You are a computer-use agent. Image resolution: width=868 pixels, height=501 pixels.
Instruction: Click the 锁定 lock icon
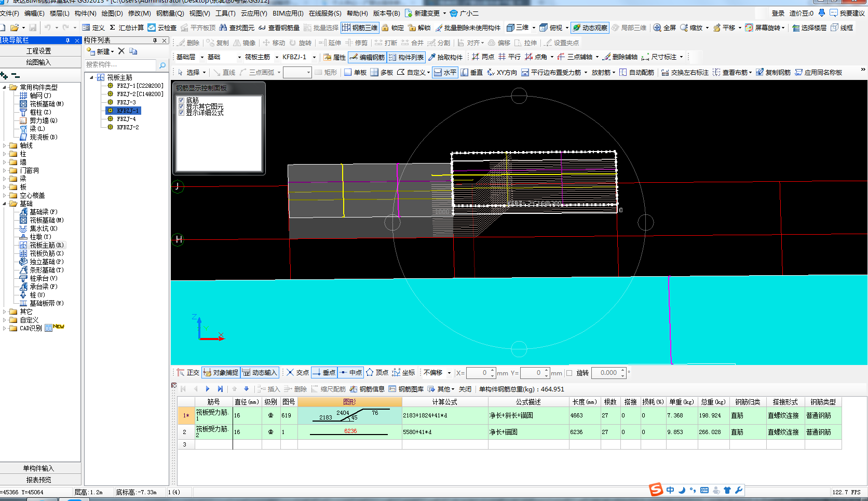pyautogui.click(x=385, y=28)
